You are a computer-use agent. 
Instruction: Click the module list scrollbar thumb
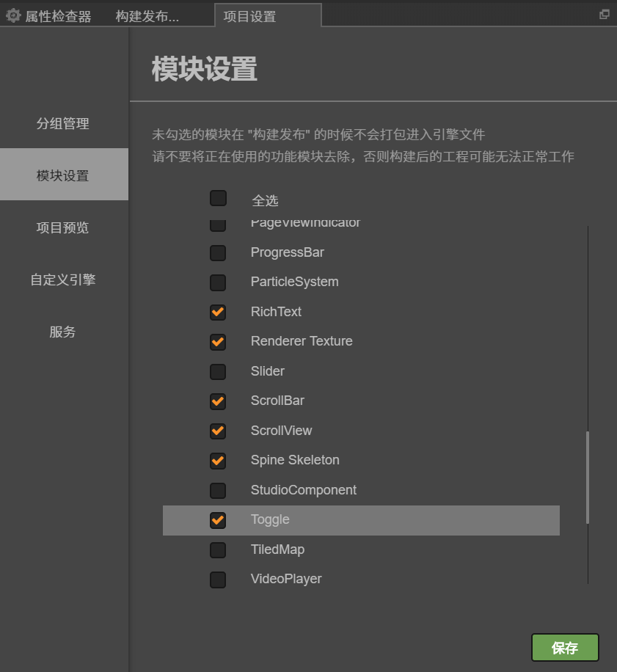(x=587, y=477)
